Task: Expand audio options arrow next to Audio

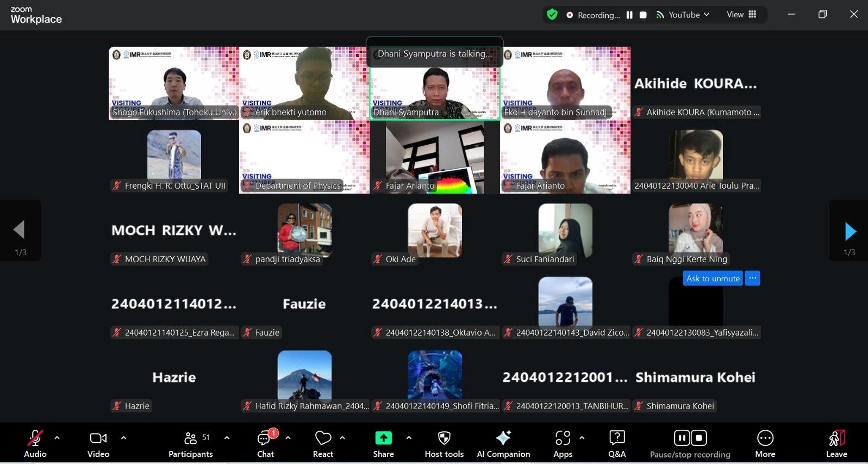Action: click(x=57, y=438)
